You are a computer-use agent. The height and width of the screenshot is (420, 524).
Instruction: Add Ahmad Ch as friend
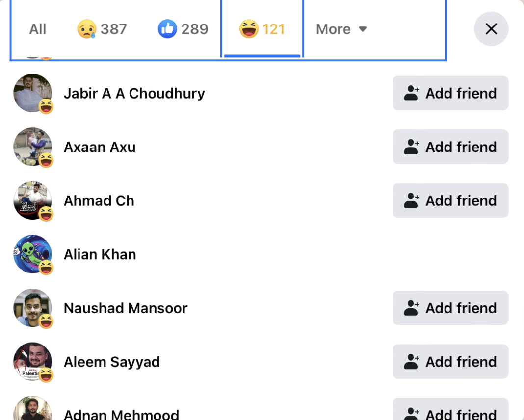(450, 200)
